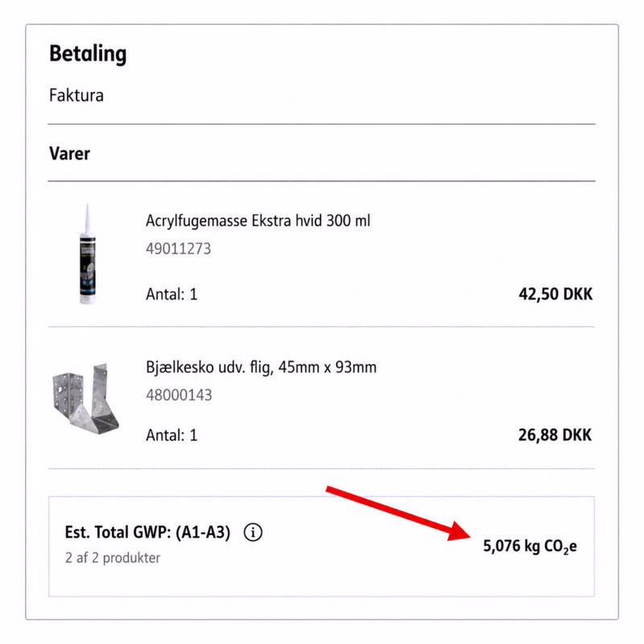Click the 42,50 DKK price
The height and width of the screenshot is (644, 644).
coord(555,294)
